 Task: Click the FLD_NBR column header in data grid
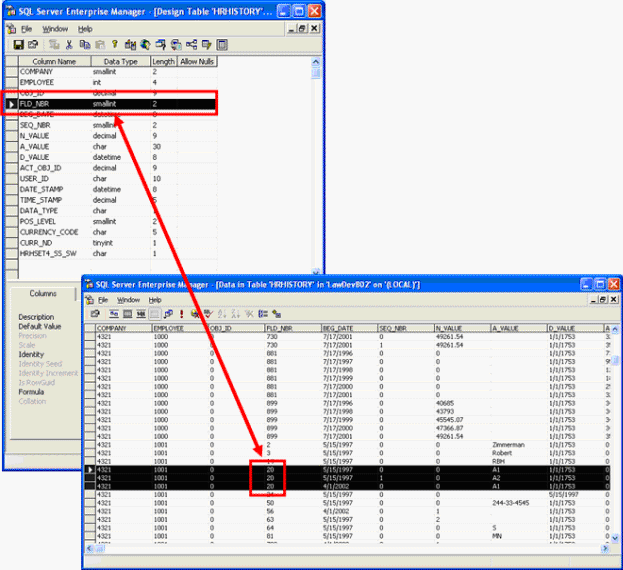tap(293, 328)
